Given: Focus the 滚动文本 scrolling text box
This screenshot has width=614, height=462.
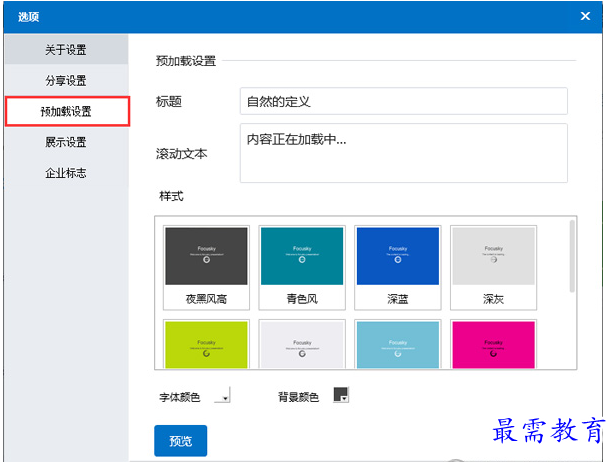Looking at the screenshot, I should 403,153.
